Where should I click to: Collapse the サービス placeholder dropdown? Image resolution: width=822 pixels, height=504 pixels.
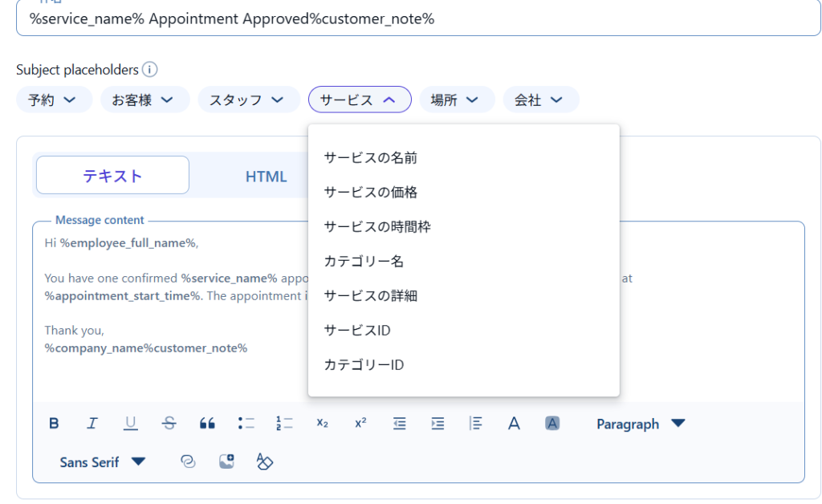[x=360, y=100]
